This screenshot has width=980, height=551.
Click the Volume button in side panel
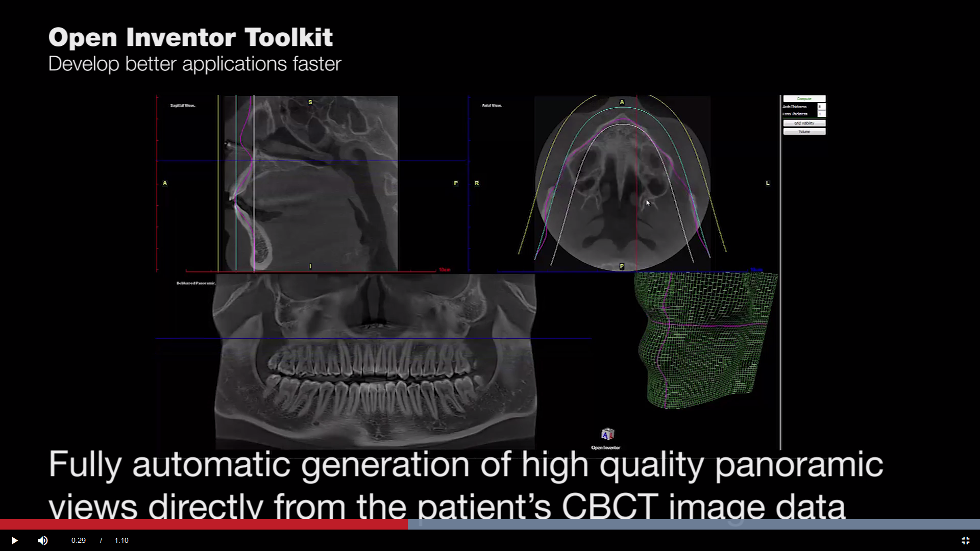[x=804, y=132]
